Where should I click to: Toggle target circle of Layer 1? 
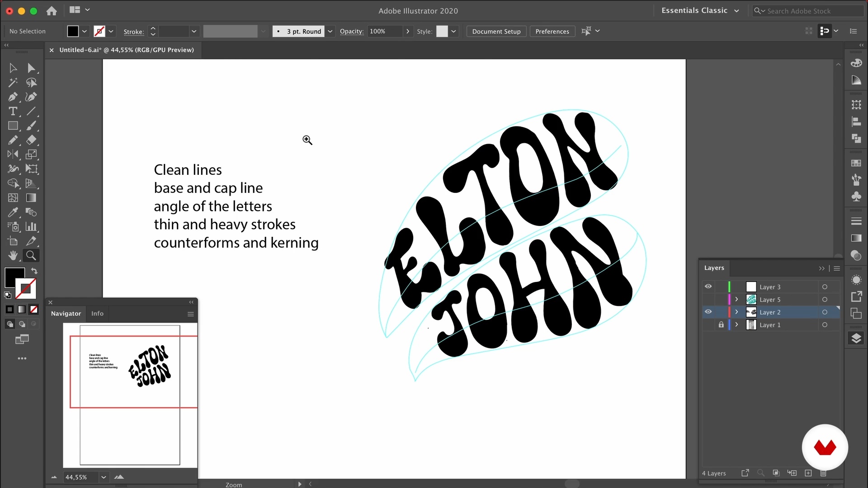tap(825, 325)
